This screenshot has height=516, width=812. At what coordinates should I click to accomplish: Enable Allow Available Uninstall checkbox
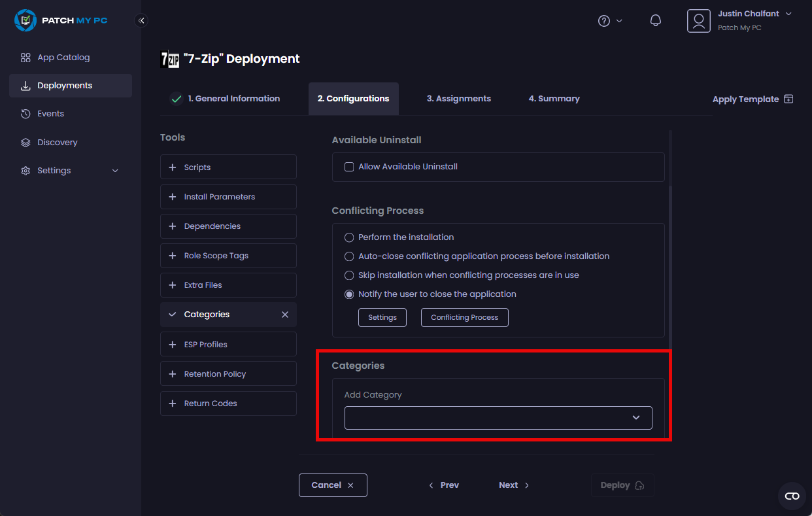(349, 167)
